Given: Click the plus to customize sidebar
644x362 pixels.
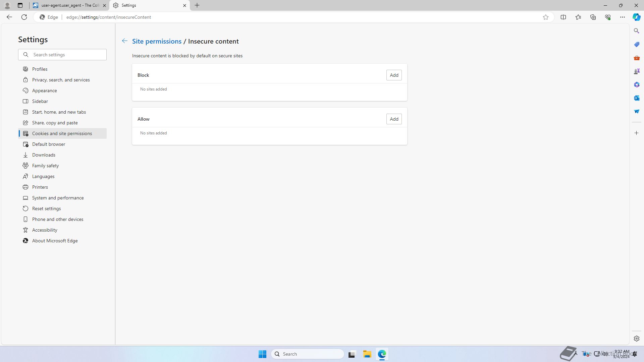Looking at the screenshot, I should [x=636, y=133].
